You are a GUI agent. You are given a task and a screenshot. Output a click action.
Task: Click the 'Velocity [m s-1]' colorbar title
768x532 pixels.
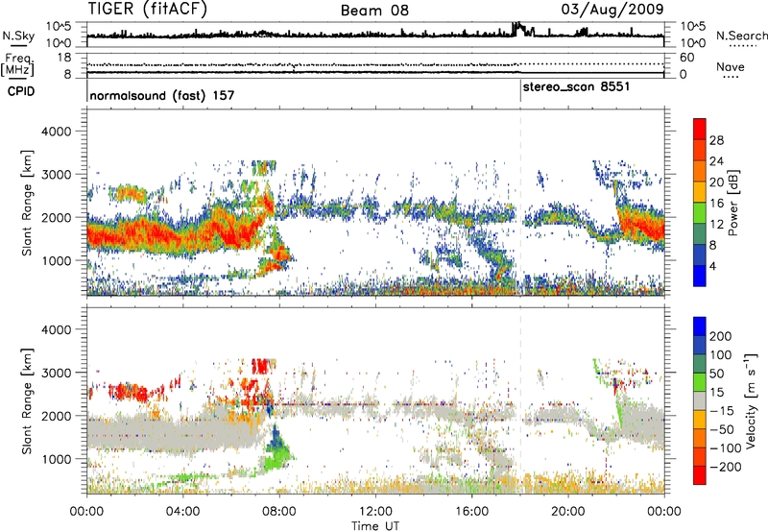pos(751,400)
